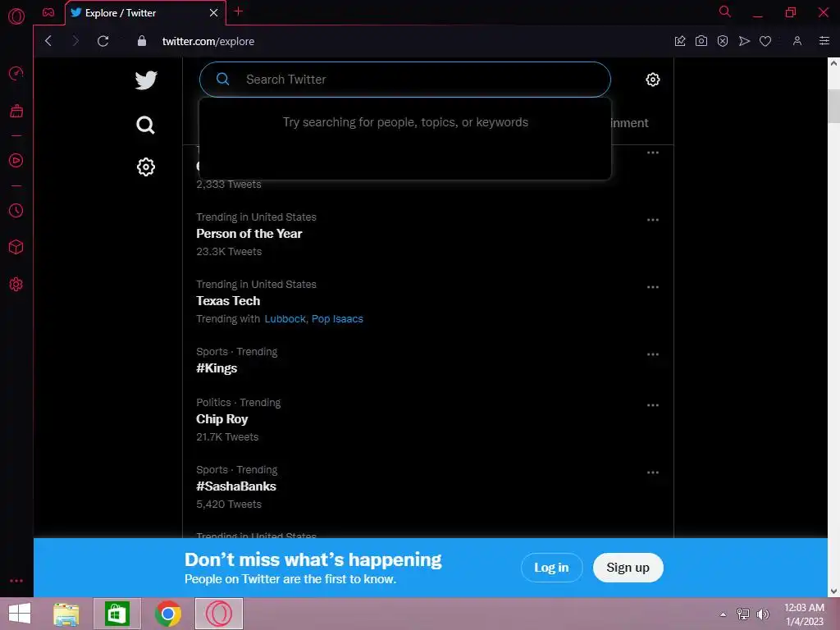840x630 pixels.
Task: Click the My Flow send icon
Action: pyautogui.click(x=744, y=41)
